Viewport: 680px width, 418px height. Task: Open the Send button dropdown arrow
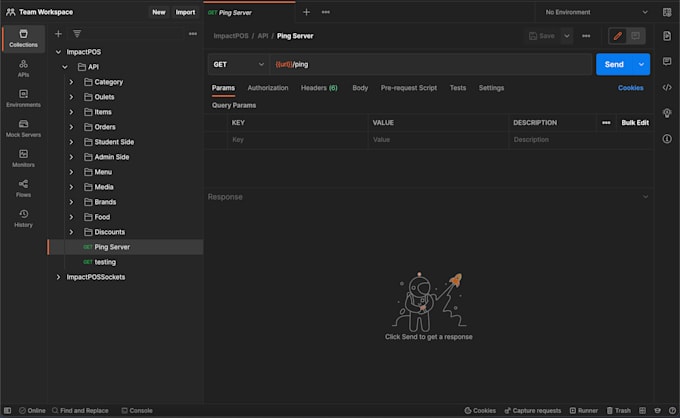(641, 64)
